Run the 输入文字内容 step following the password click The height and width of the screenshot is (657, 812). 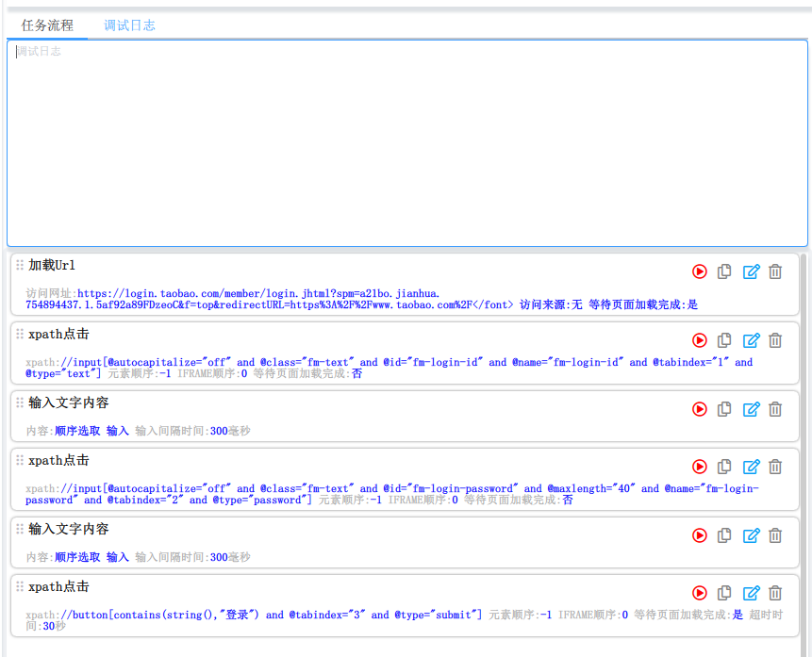pos(700,535)
